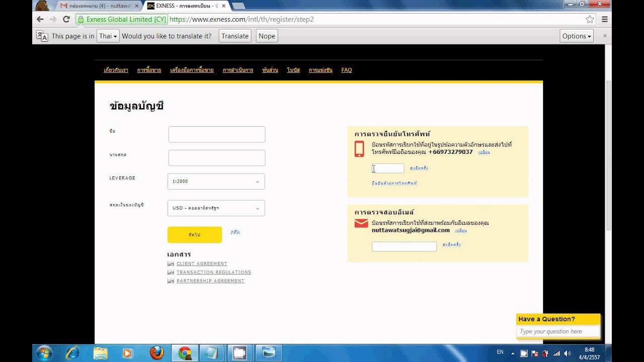Click the back link beside the yellow button

tap(235, 232)
